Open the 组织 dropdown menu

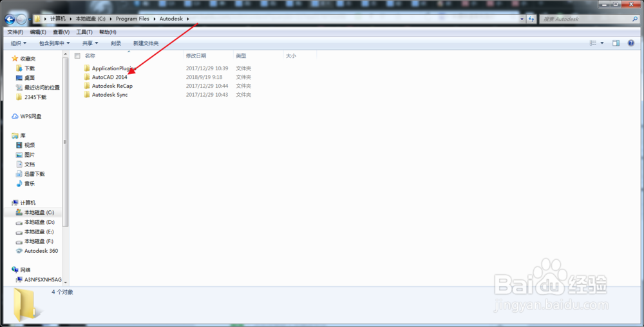click(19, 43)
